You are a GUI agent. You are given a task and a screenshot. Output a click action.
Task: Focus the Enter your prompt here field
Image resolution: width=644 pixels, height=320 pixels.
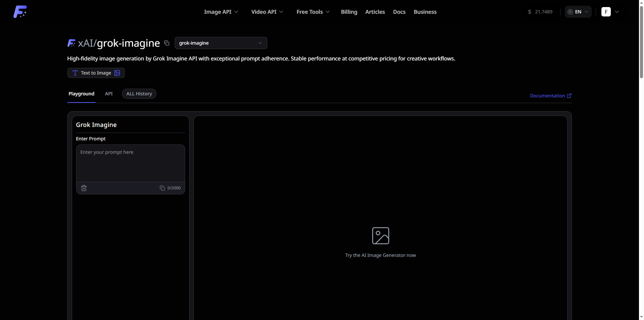tap(130, 163)
